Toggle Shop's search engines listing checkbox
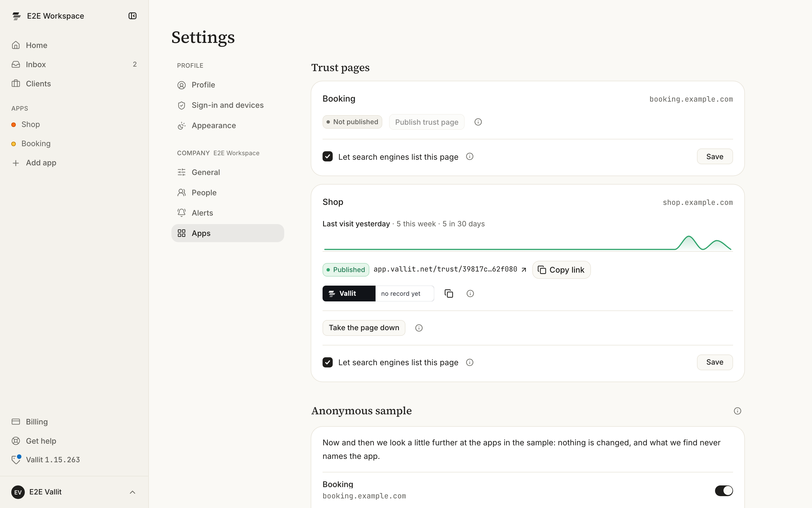 click(x=328, y=362)
